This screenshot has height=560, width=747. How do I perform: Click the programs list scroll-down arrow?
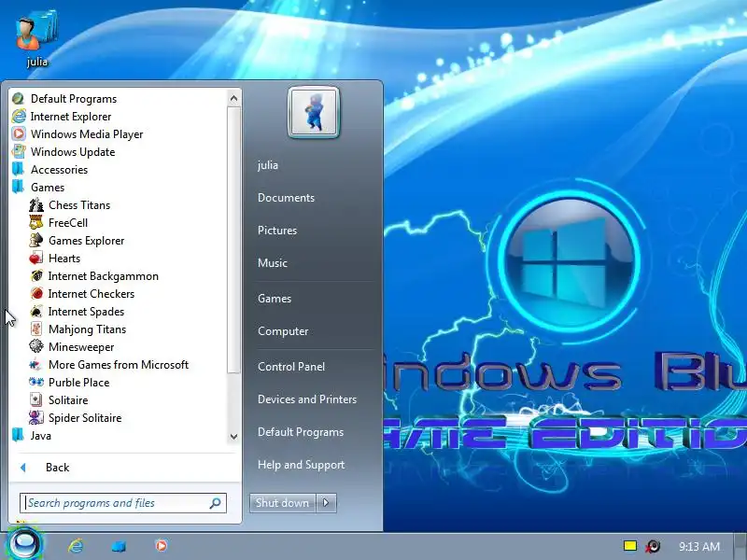pyautogui.click(x=233, y=436)
